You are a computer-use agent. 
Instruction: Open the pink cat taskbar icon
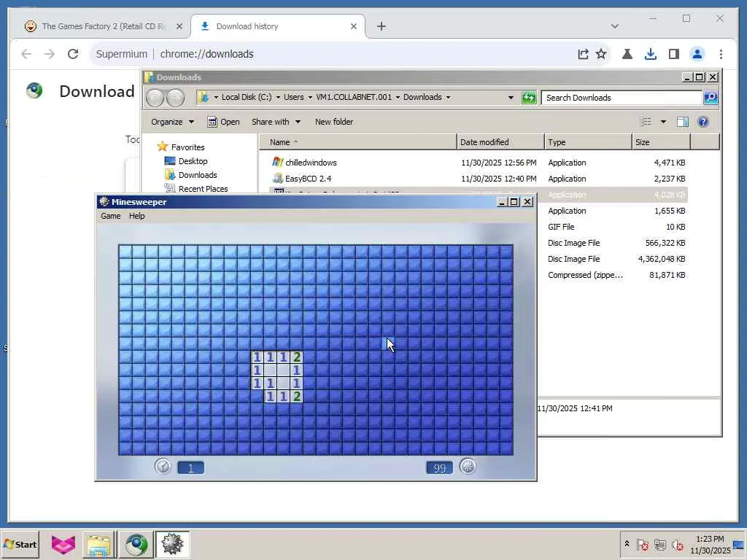click(63, 544)
